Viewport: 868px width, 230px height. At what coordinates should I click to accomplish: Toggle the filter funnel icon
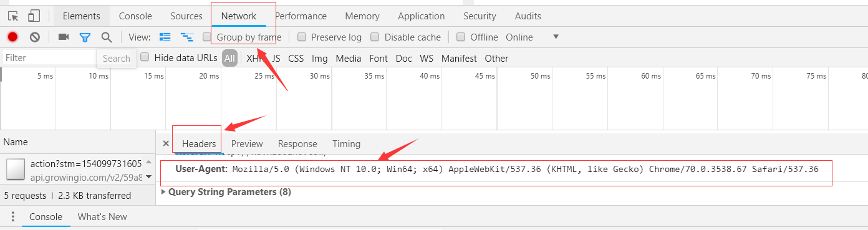click(85, 37)
